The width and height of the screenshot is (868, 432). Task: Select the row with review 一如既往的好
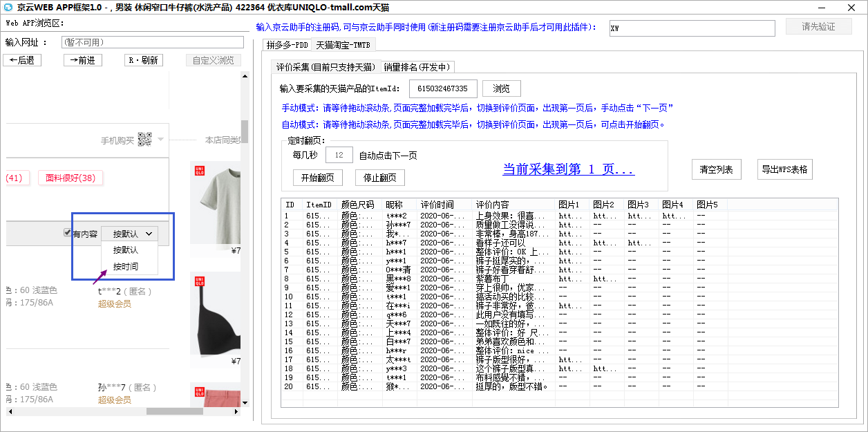point(560,323)
